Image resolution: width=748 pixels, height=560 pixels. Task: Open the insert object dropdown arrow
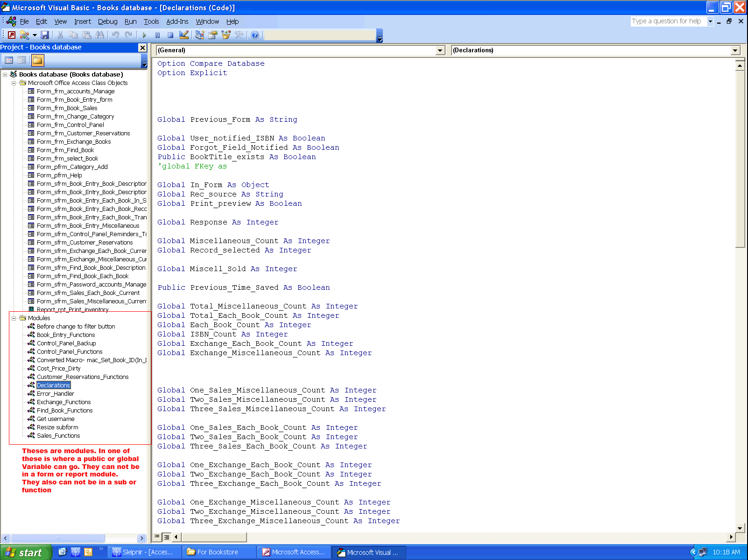tap(35, 35)
